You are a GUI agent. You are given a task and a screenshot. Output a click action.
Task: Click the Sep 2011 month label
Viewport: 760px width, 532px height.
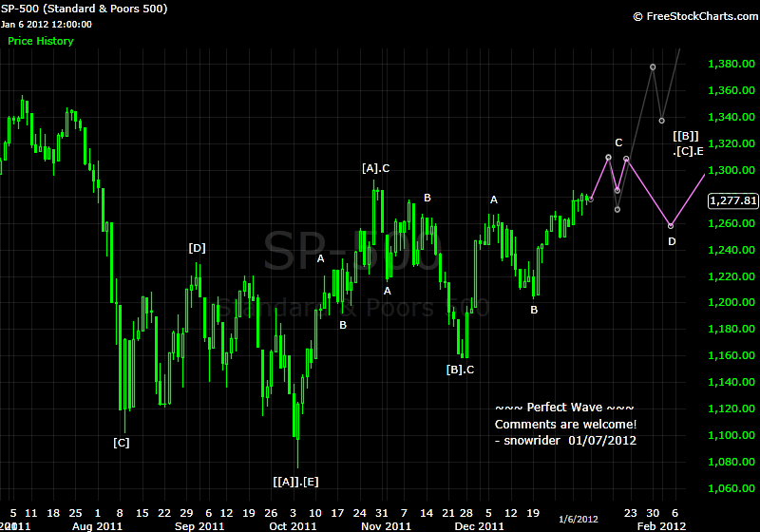click(x=199, y=526)
